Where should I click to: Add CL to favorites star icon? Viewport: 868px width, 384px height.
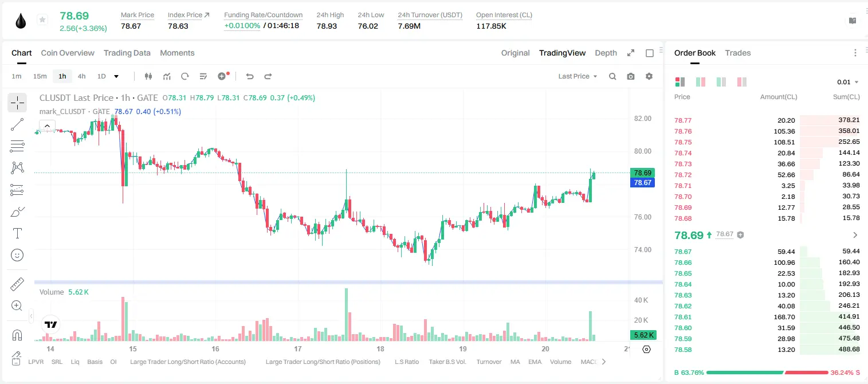42,20
